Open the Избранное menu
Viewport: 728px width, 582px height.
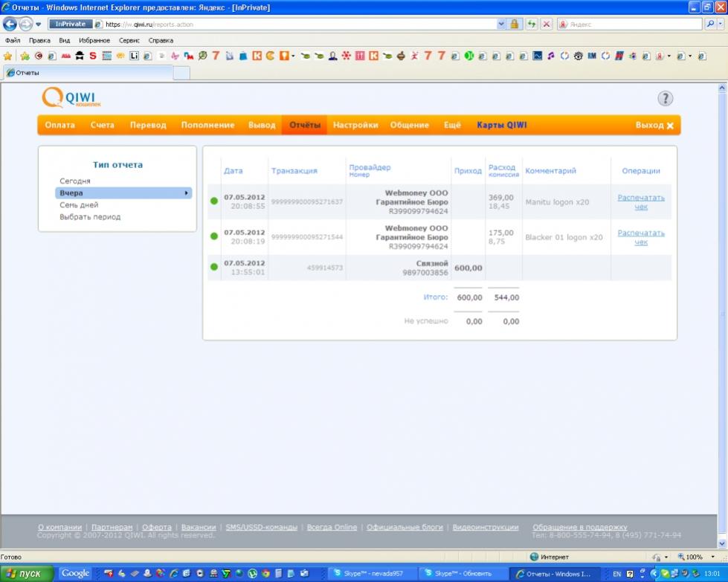[94, 40]
